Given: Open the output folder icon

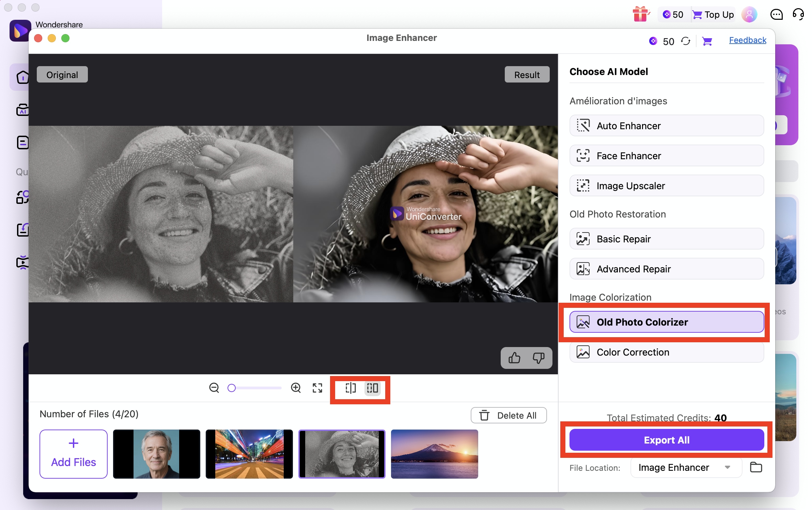Looking at the screenshot, I should point(756,467).
